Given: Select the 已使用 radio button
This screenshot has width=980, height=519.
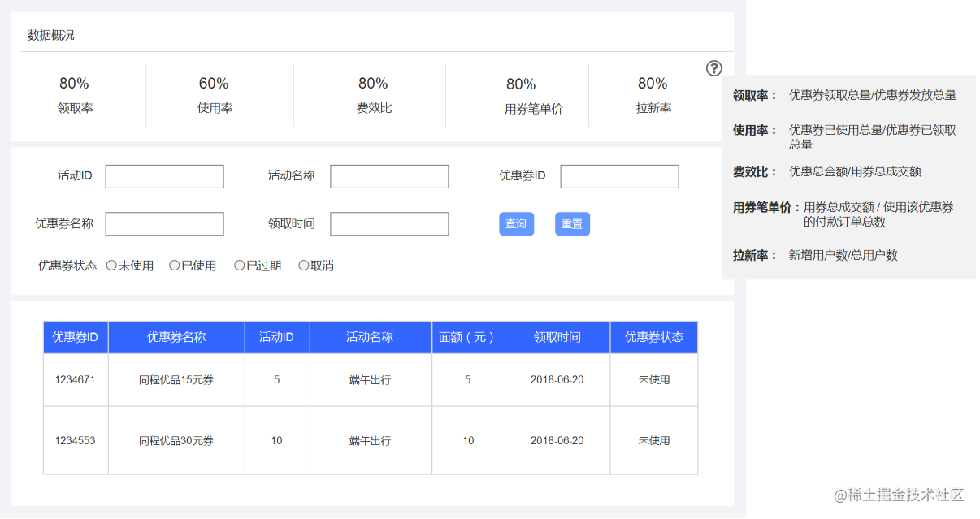Looking at the screenshot, I should [174, 266].
